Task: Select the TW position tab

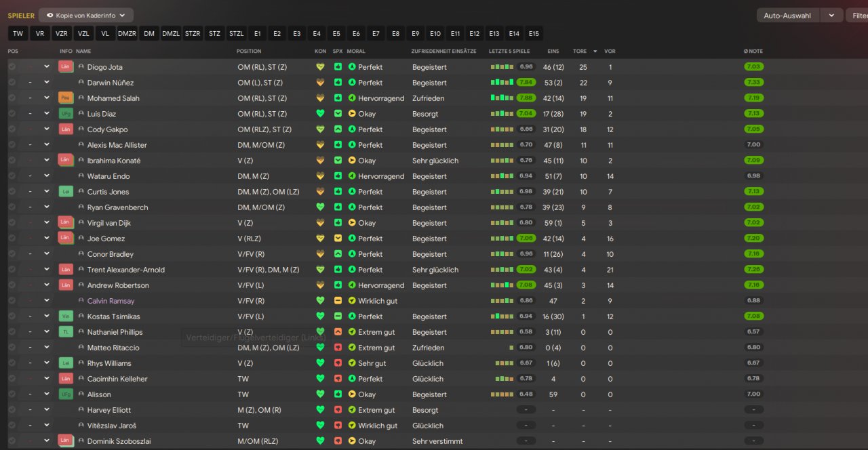Action: 18,33
